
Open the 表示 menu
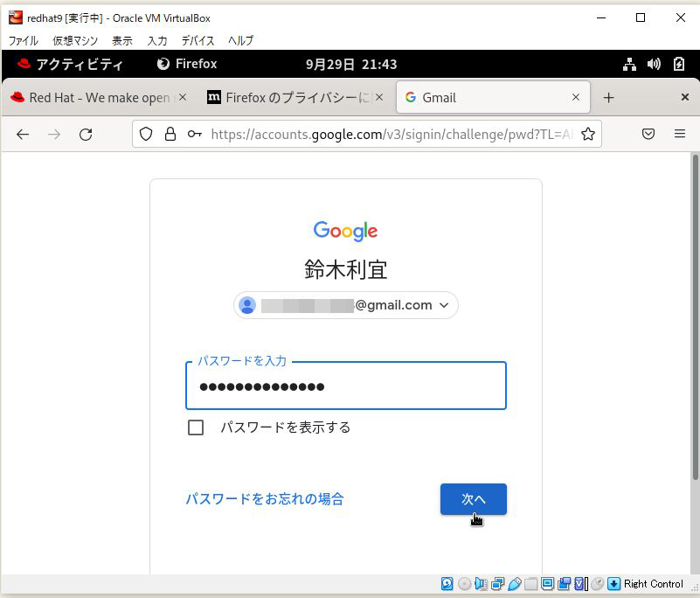(x=122, y=40)
